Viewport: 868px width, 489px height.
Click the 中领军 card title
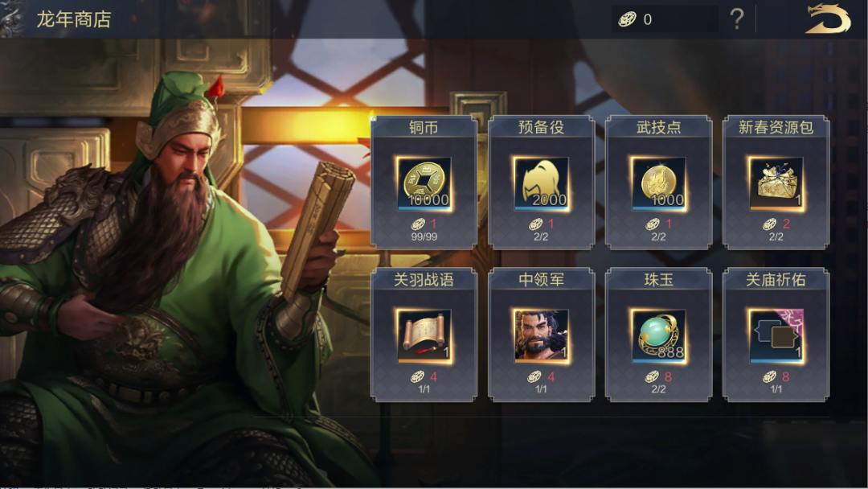(x=542, y=280)
